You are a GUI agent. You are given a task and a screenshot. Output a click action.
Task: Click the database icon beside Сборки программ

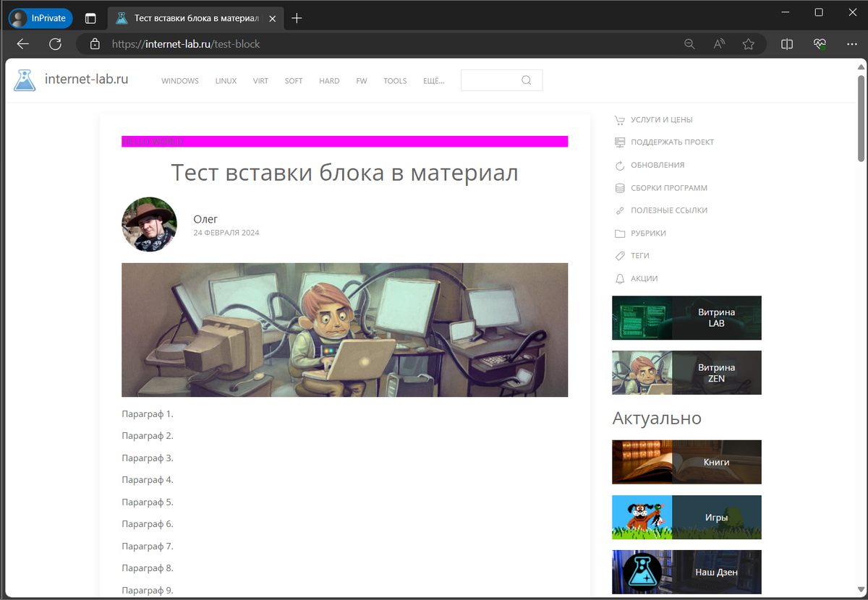[619, 188]
